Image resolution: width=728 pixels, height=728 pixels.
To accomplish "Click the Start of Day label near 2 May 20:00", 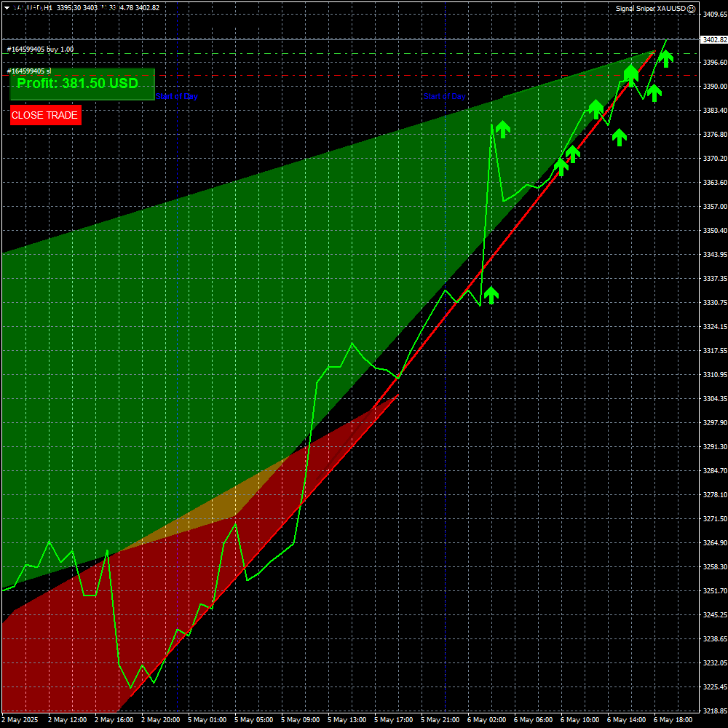I will (176, 97).
